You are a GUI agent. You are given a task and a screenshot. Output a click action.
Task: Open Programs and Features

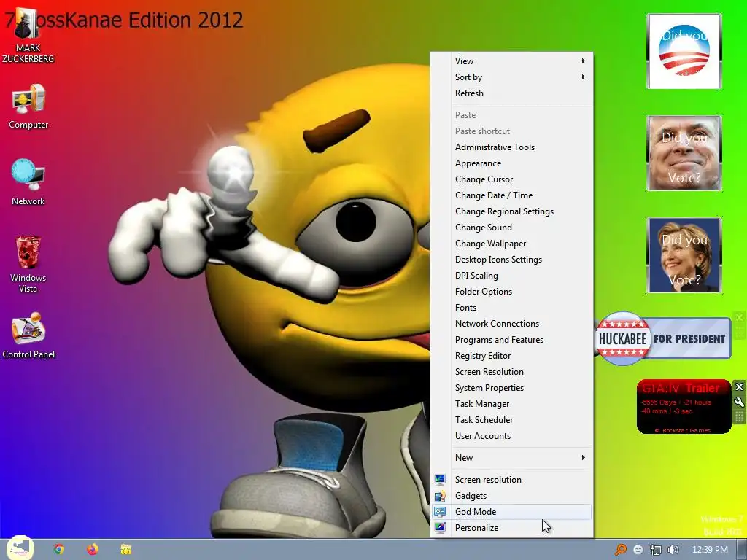click(x=511, y=340)
